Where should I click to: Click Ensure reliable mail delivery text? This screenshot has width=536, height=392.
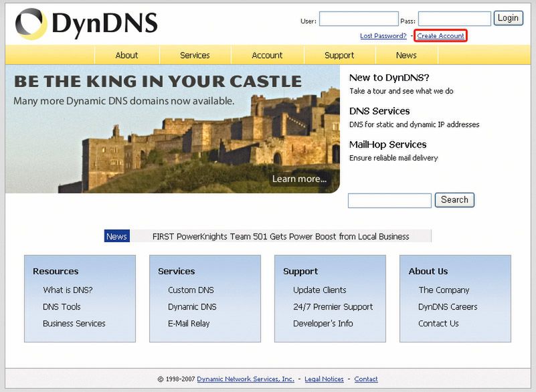click(x=393, y=158)
